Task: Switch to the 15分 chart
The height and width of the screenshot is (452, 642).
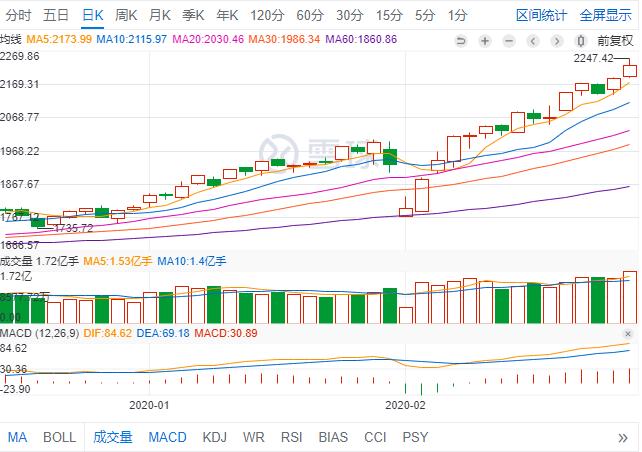Action: pyautogui.click(x=389, y=16)
